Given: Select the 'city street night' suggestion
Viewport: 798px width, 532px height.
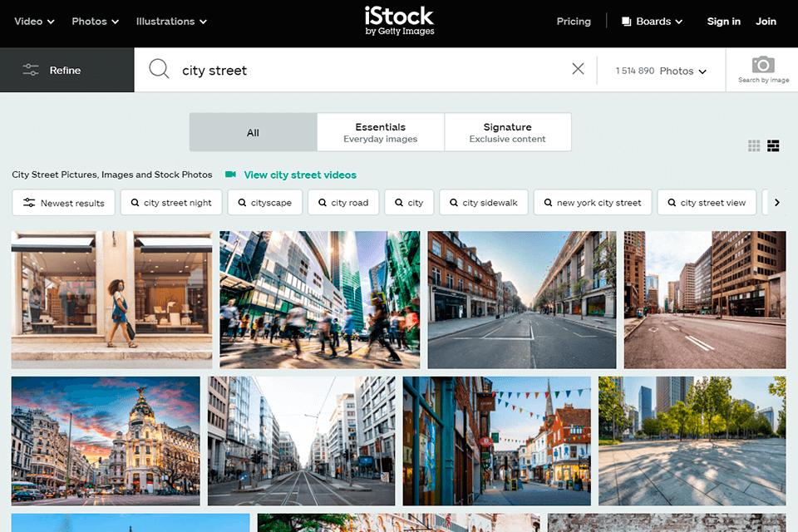Looking at the screenshot, I should click(171, 203).
